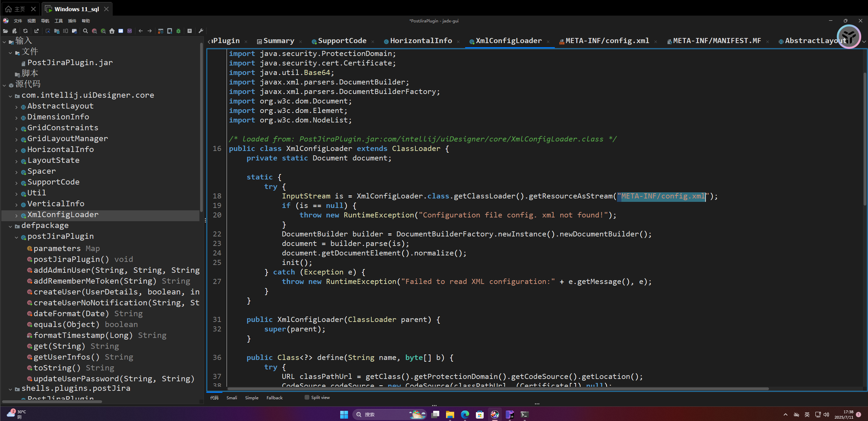The width and height of the screenshot is (868, 421).
Task: Click the project tree horizontal scrollbar
Action: click(52, 402)
